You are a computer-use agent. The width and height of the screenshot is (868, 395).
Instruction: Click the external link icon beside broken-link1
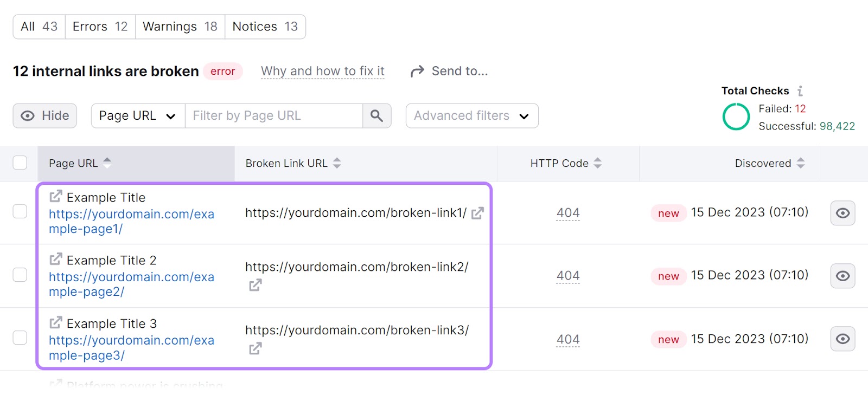[476, 213]
